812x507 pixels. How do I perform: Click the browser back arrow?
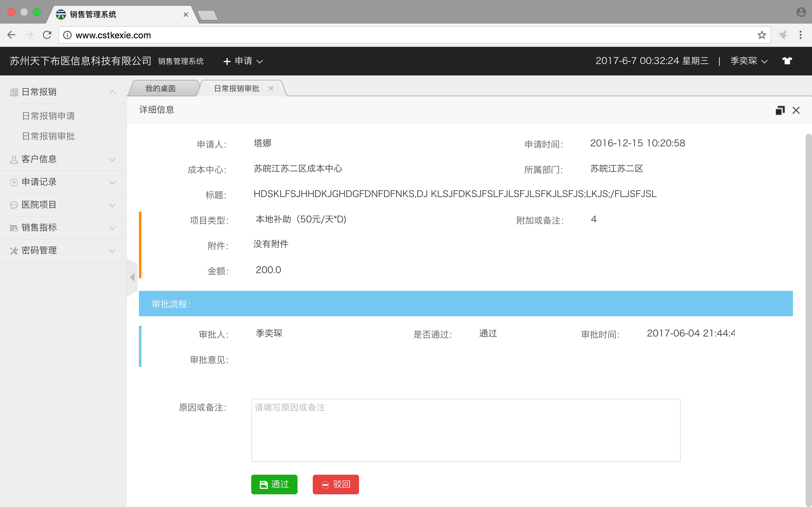point(11,35)
